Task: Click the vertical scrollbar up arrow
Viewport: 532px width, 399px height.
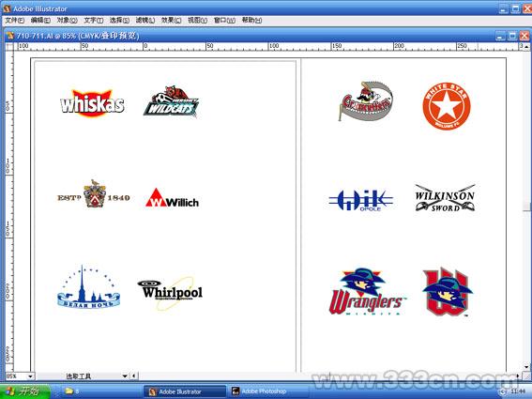Action: [526, 47]
